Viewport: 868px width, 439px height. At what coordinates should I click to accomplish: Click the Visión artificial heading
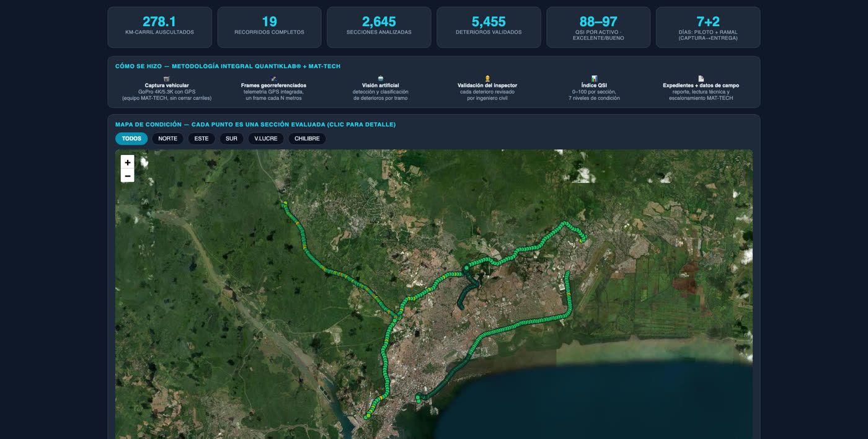(x=381, y=86)
